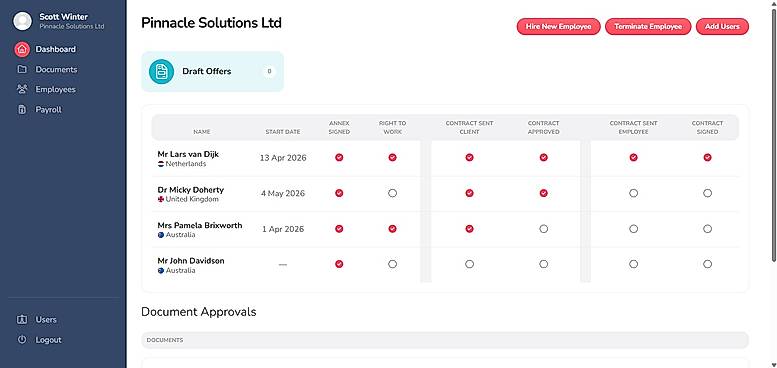Image resolution: width=777 pixels, height=368 pixels.
Task: Click Micky Doherty's Annex Signed checkmark
Action: (339, 193)
